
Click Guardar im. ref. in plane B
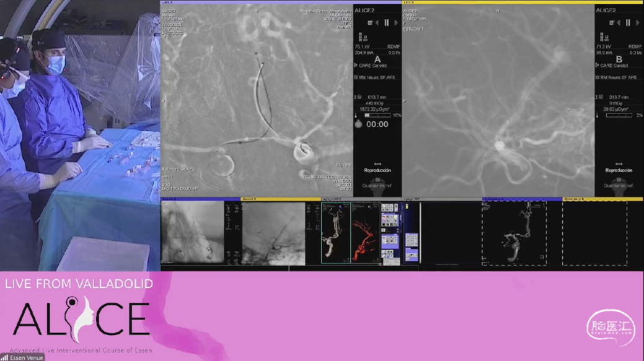click(619, 185)
